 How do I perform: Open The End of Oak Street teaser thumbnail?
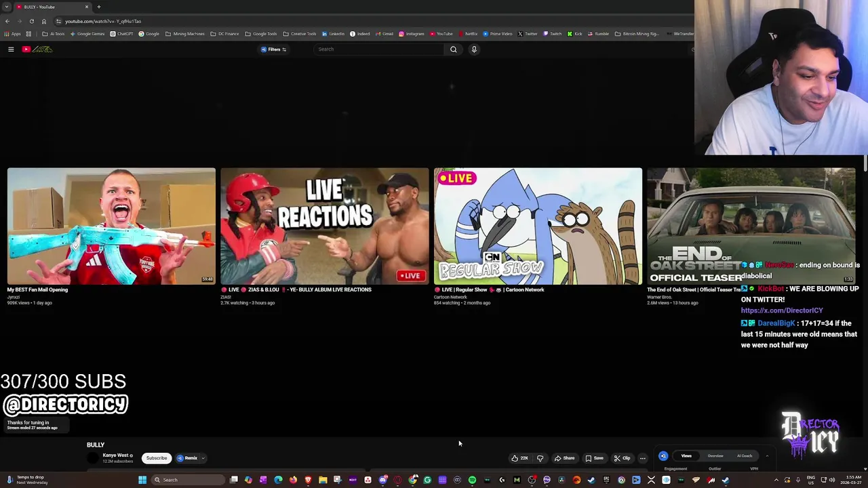pyautogui.click(x=751, y=226)
